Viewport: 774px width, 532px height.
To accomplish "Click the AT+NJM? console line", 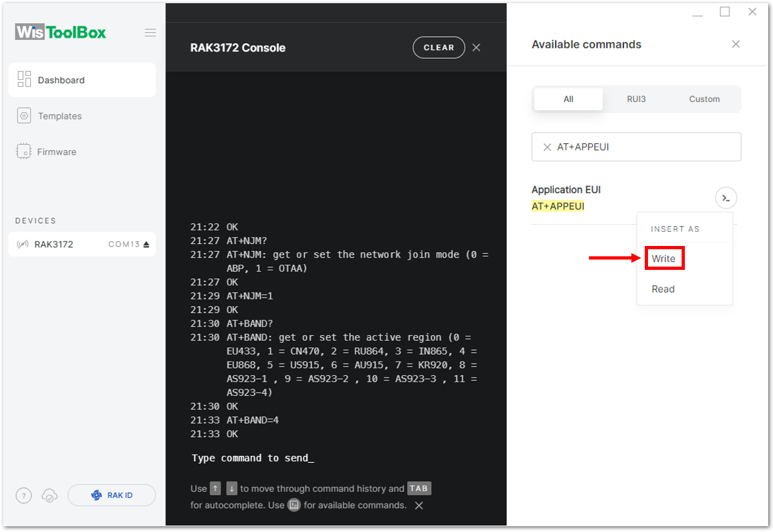I will (x=246, y=240).
